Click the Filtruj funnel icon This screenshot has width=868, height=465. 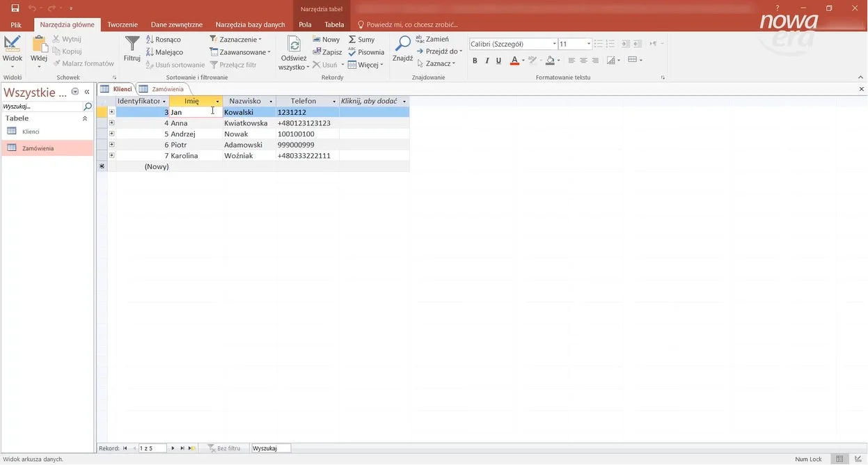pos(132,46)
